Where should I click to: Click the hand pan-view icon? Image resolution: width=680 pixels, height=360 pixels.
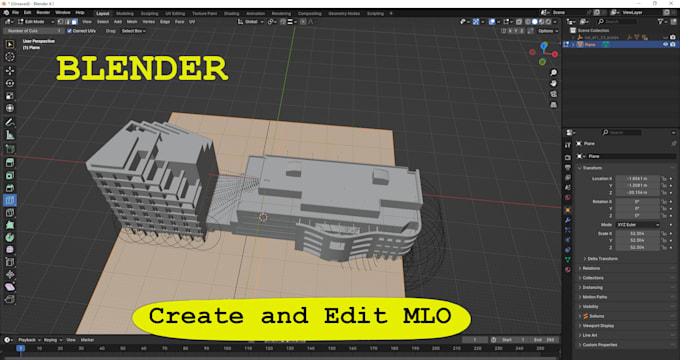553,83
